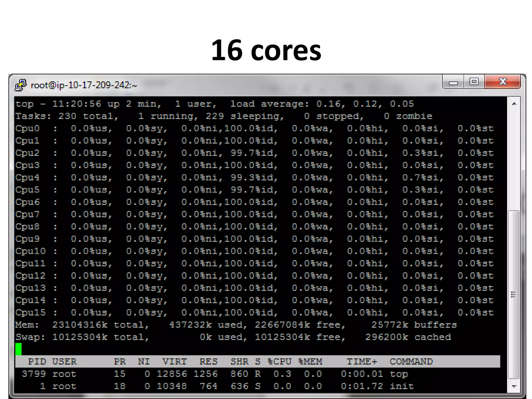Click the Cpu7 row label

(x=27, y=215)
